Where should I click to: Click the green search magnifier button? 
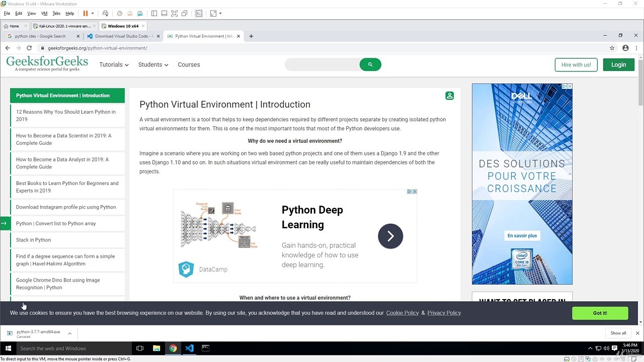tap(370, 64)
